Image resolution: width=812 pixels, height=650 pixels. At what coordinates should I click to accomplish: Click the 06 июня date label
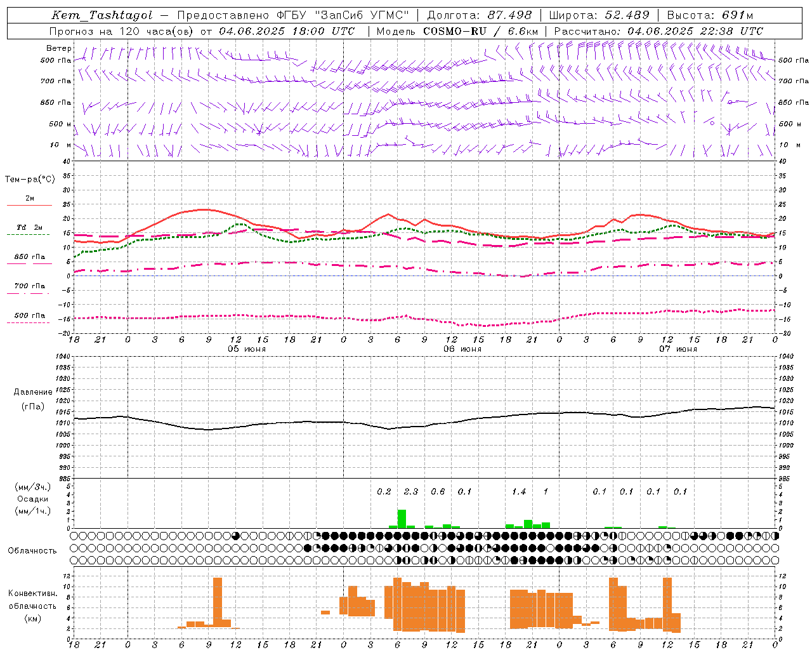(x=462, y=349)
